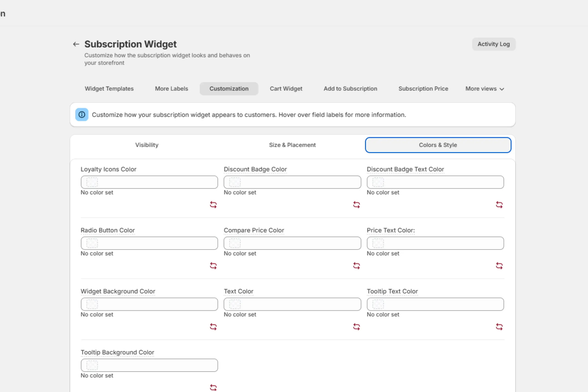The width and height of the screenshot is (588, 392).
Task: Click the Discount Badge Text Color label
Action: click(405, 169)
